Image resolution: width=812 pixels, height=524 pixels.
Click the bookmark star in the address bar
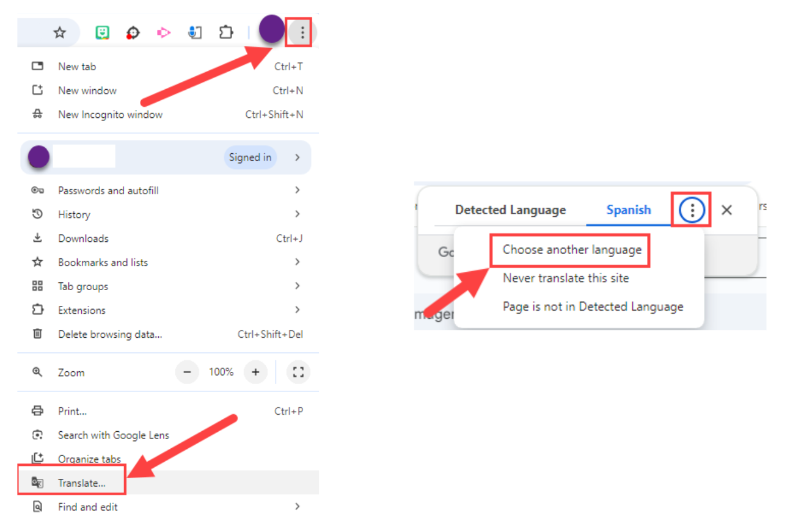[x=58, y=32]
